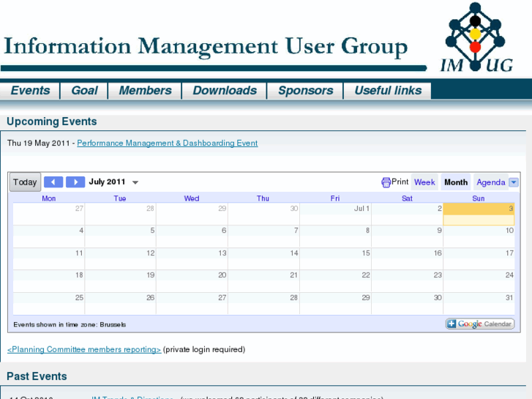Switch calendar to Month view
This screenshot has width=532, height=399.
(456, 182)
